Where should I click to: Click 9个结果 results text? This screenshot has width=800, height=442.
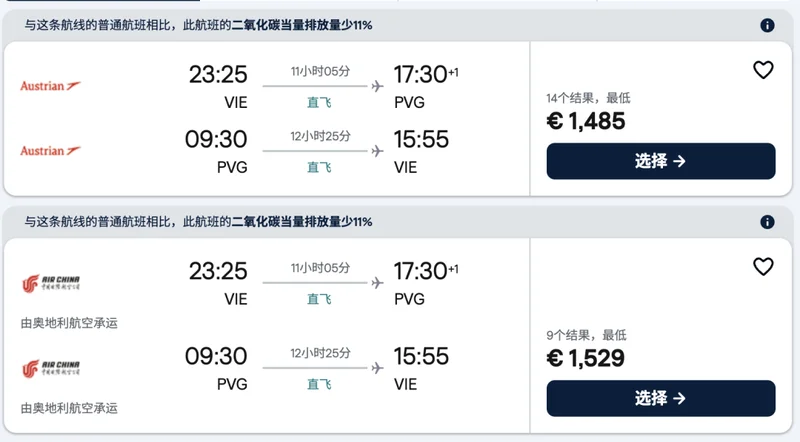click(585, 335)
